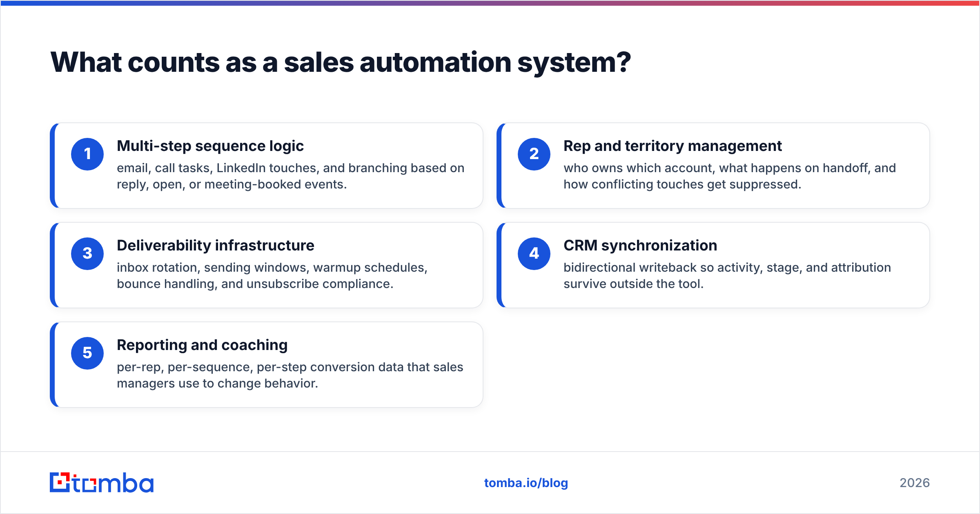Click the number 3 circle badge
The width and height of the screenshot is (980, 514).
pyautogui.click(x=87, y=254)
